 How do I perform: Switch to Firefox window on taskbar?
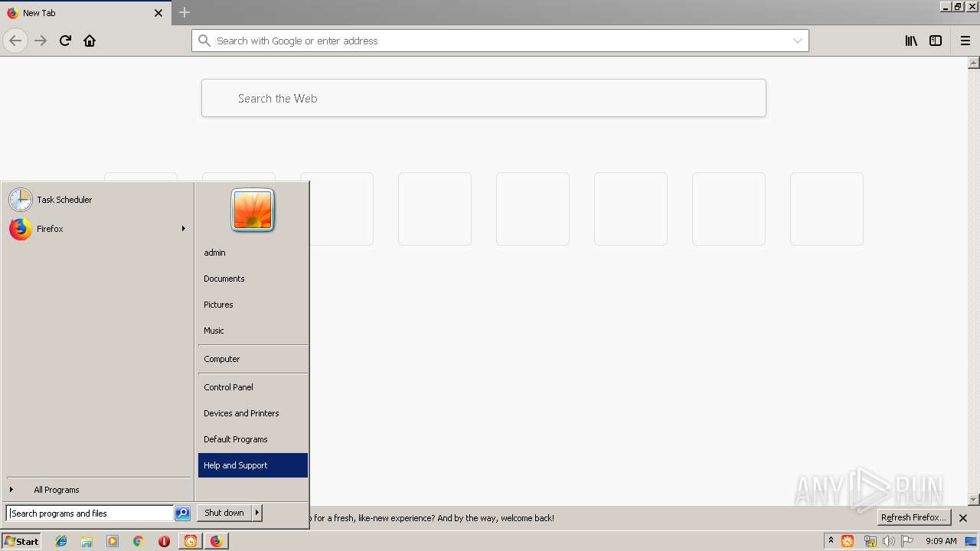point(216,541)
